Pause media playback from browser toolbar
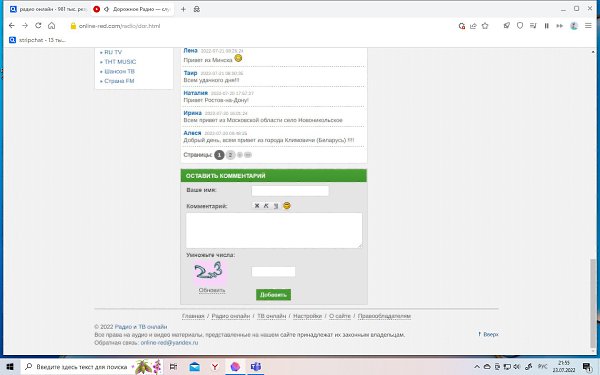This screenshot has width=600, height=375. point(546,26)
